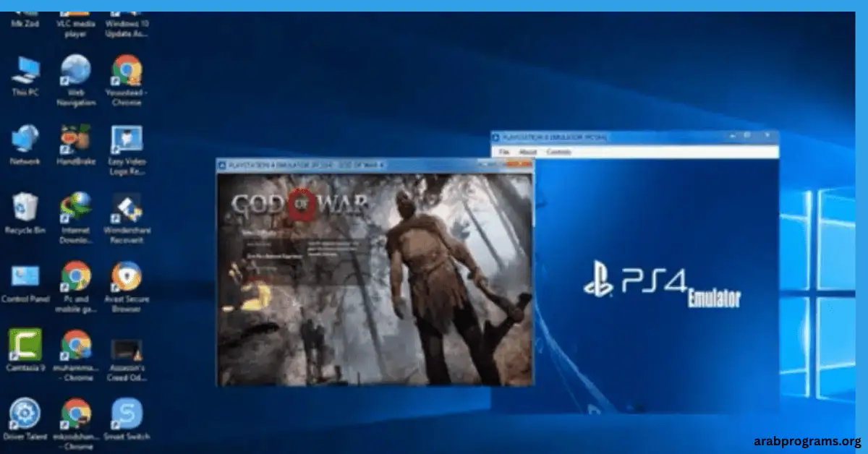Image resolution: width=868 pixels, height=454 pixels.
Task: Launch the Wondershare Recoverit shortcut
Action: click(x=127, y=218)
